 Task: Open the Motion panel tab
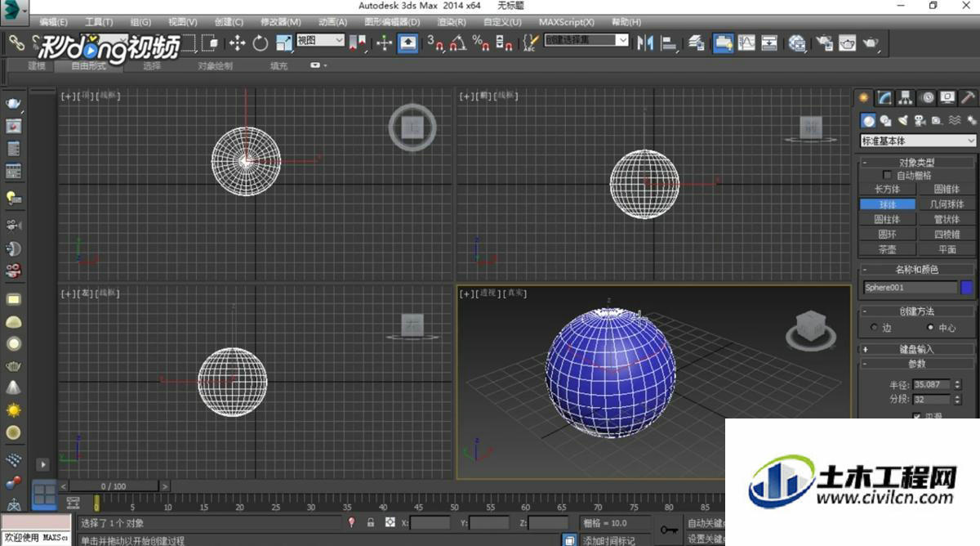point(928,98)
